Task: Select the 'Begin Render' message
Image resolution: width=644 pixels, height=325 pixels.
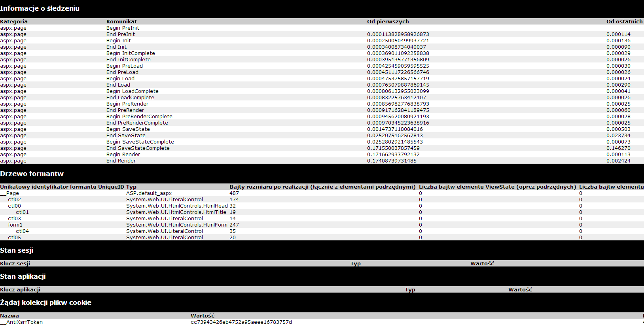Action: coord(123,155)
